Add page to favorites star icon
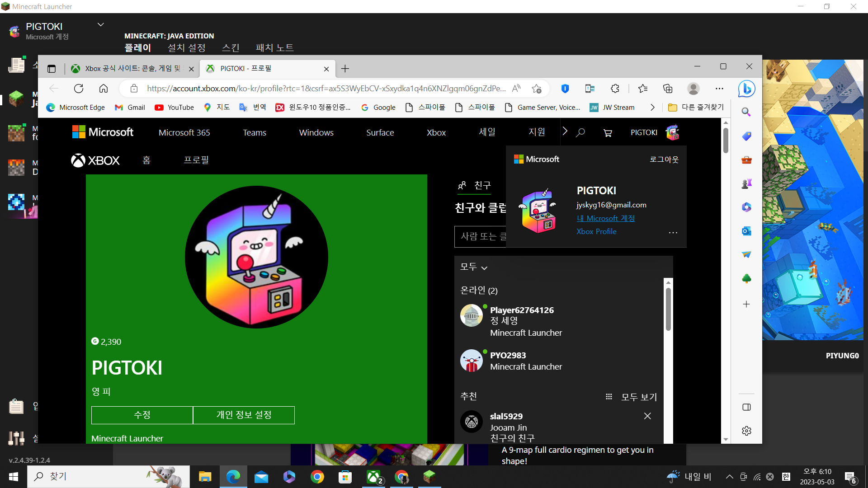The height and width of the screenshot is (488, 868). pyautogui.click(x=537, y=89)
